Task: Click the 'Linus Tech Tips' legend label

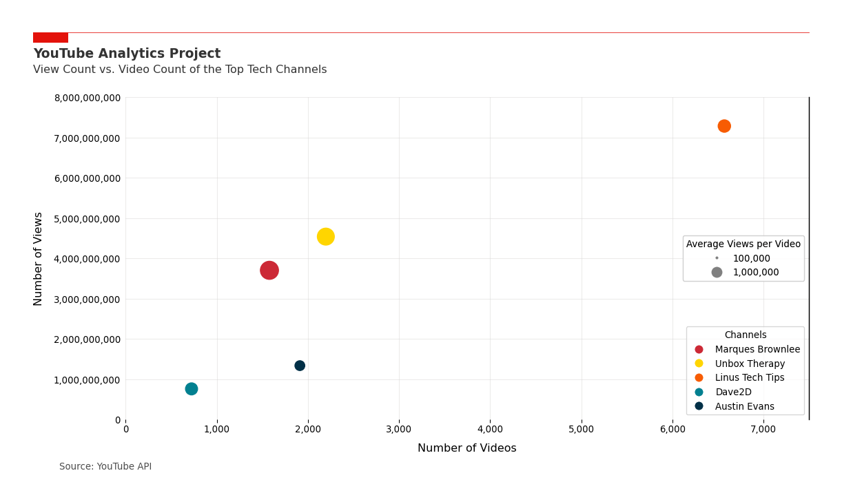Action: 750,378
